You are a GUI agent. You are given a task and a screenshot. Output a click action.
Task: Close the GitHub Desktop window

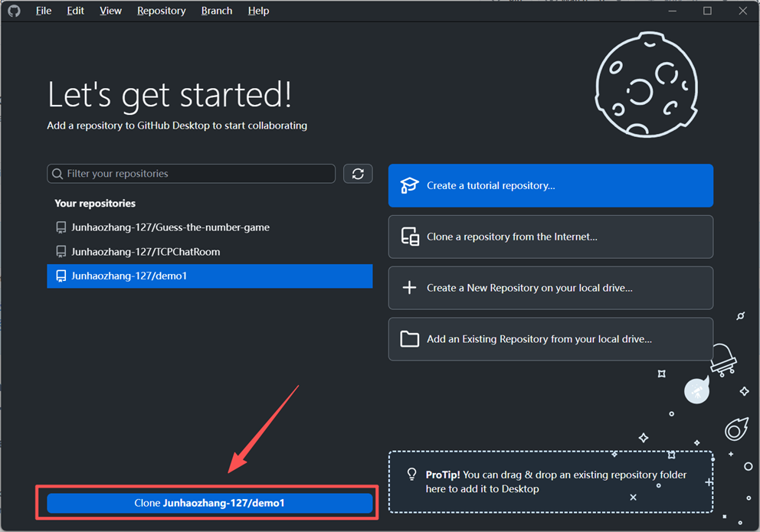coord(742,11)
